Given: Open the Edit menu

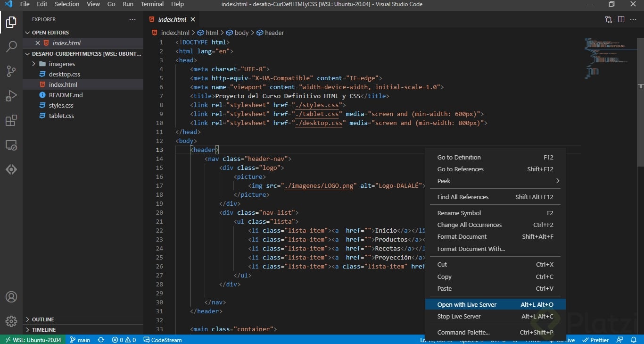Looking at the screenshot, I should pos(42,4).
